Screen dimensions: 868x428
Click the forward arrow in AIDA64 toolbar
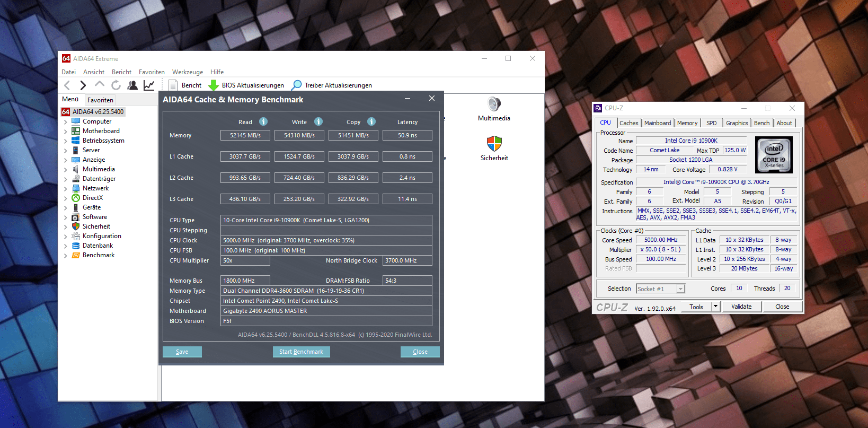coord(83,85)
